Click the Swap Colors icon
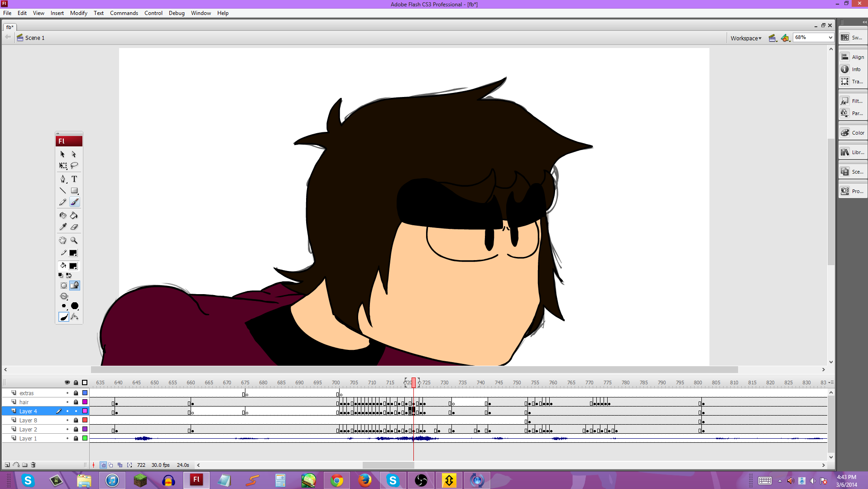 point(69,276)
